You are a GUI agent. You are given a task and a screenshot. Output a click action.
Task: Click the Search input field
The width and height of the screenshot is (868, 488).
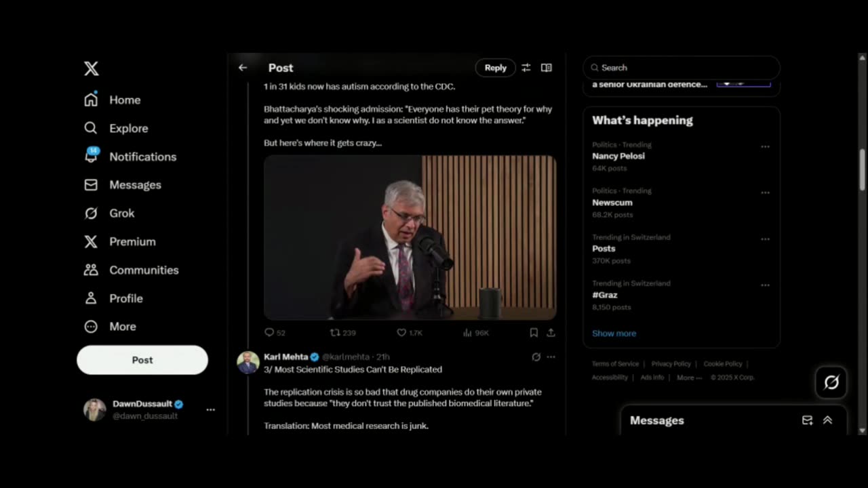[682, 68]
